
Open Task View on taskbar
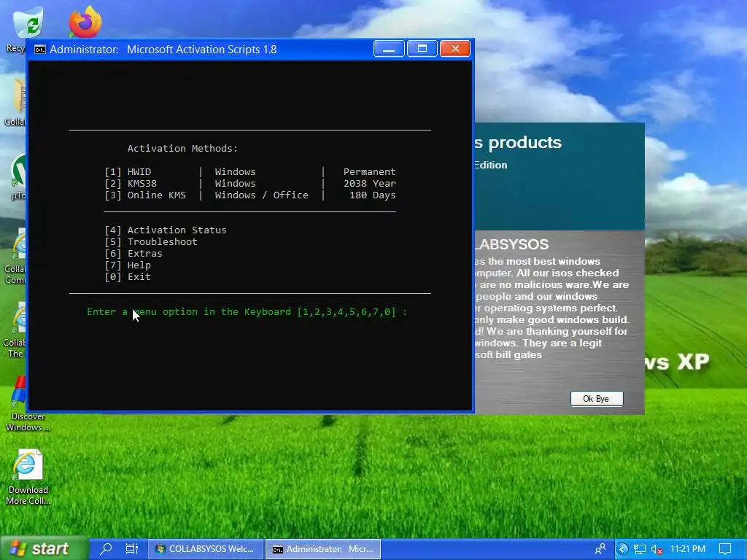pyautogui.click(x=131, y=548)
